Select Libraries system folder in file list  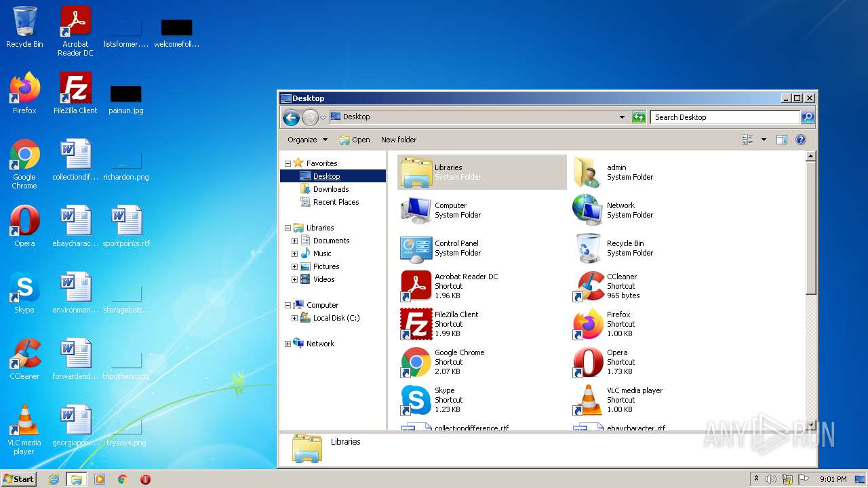click(x=482, y=172)
